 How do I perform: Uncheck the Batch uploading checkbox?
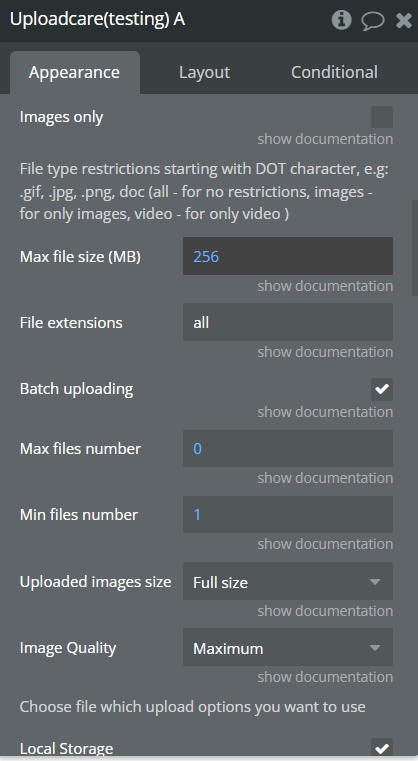[x=382, y=389]
